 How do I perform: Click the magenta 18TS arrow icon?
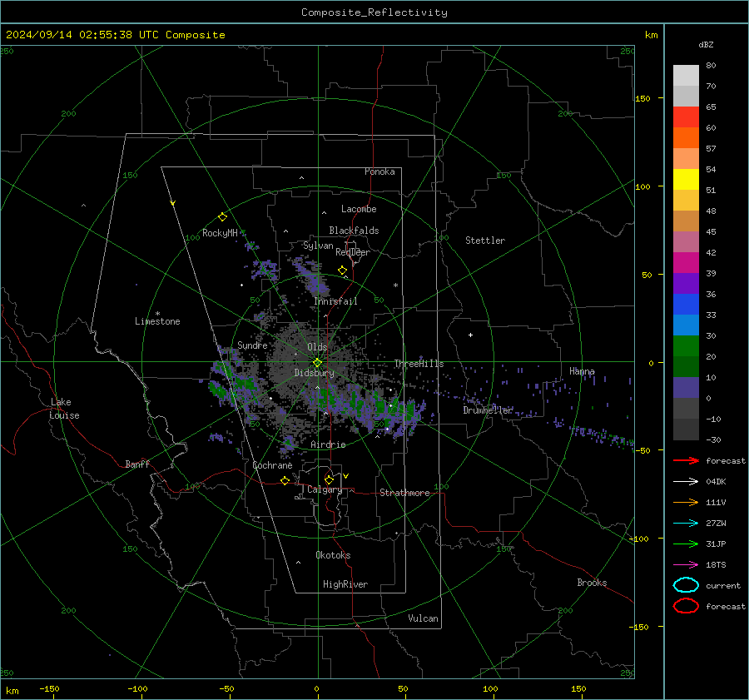686,565
